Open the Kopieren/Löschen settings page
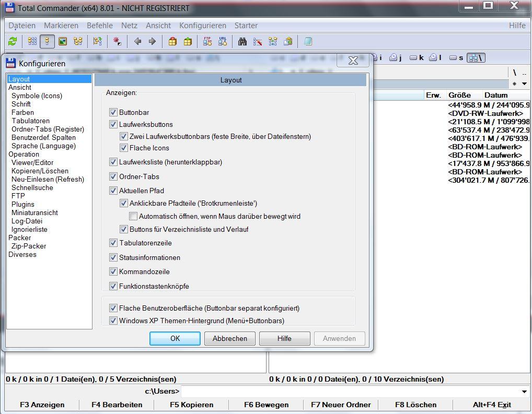 pos(40,171)
